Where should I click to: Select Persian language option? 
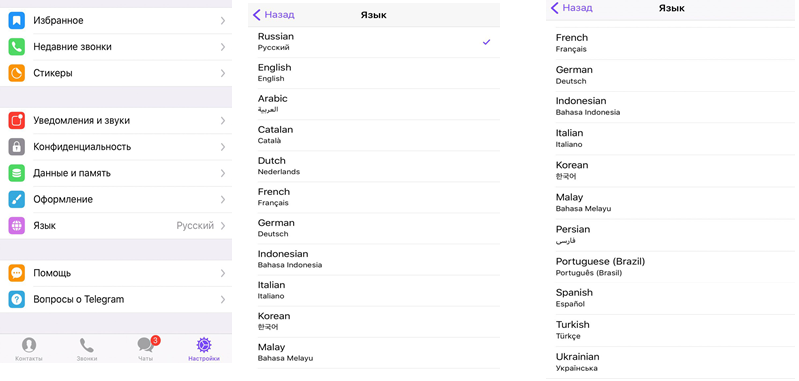pos(672,235)
